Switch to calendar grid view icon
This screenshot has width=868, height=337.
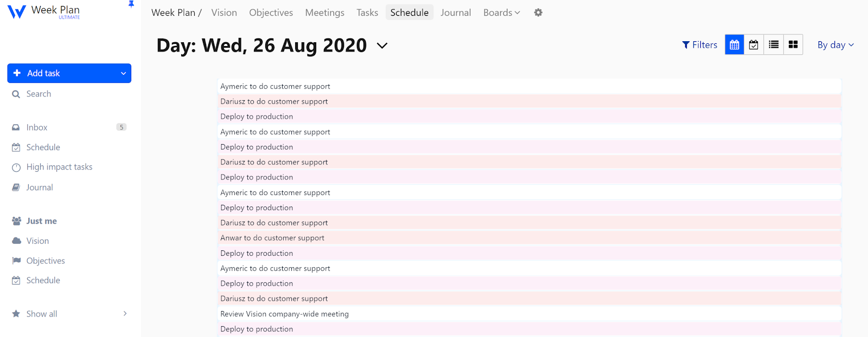735,45
